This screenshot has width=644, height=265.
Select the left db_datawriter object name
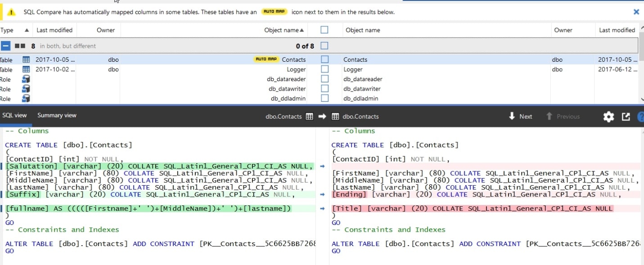pos(287,89)
